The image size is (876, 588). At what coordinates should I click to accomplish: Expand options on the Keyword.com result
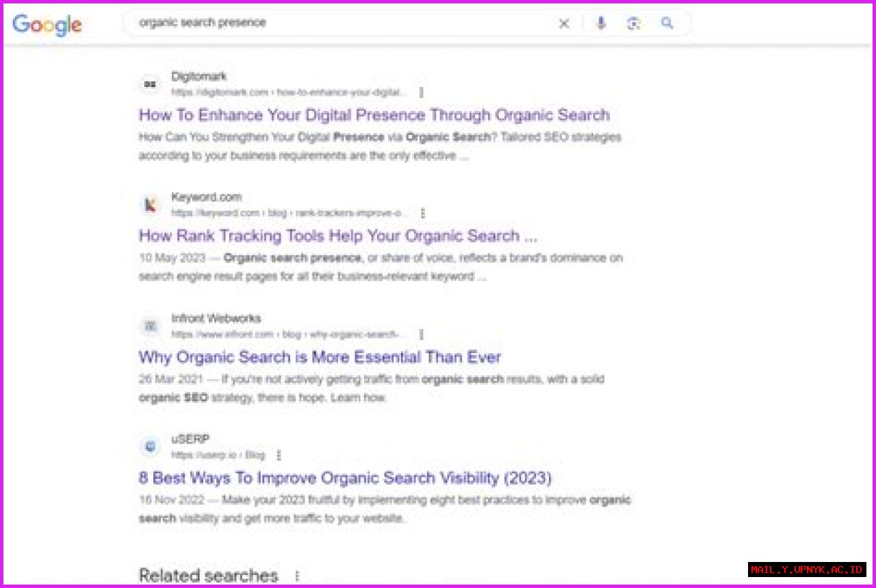[x=423, y=213]
